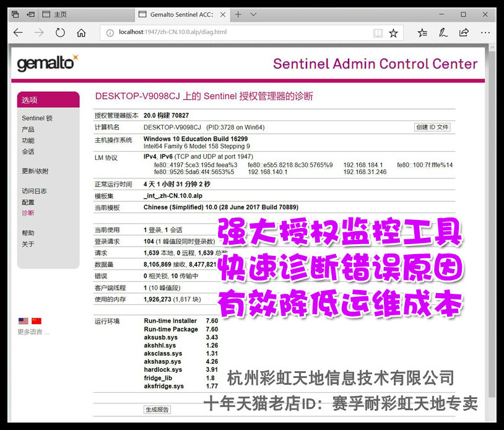Click the add notes pen icon
This screenshot has width=504, height=430.
point(443,32)
